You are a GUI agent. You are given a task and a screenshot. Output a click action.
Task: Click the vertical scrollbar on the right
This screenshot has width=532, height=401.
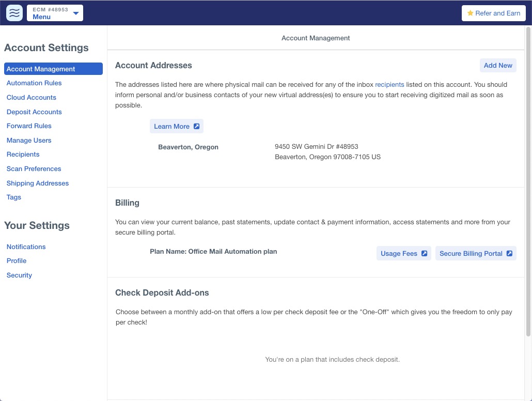[x=528, y=182]
